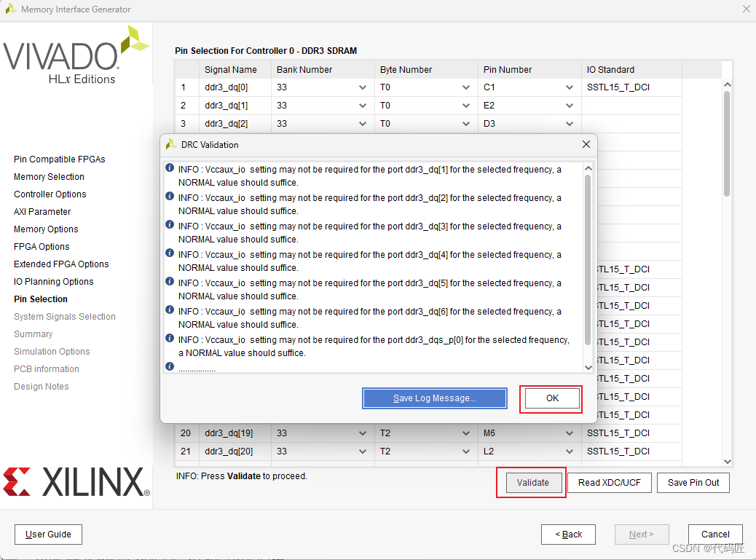The height and width of the screenshot is (560, 756).
Task: Click the info icon next to ddr3_dq[4] message
Action: coord(169,253)
